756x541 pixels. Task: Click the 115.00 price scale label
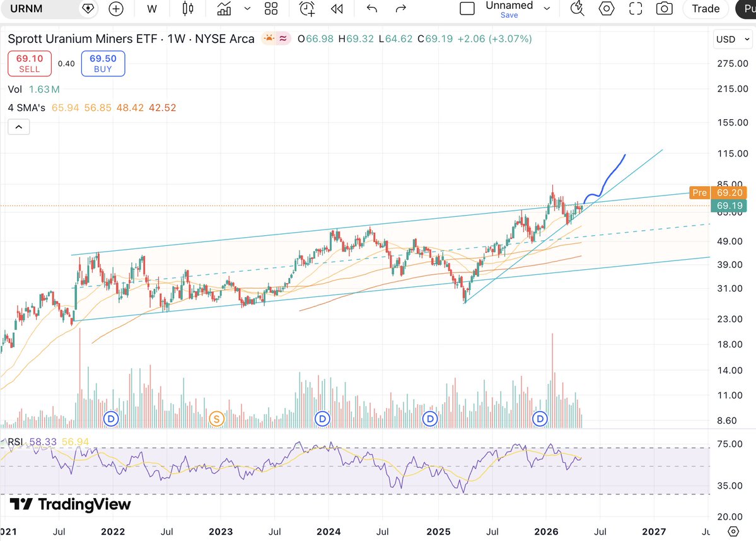pos(733,153)
